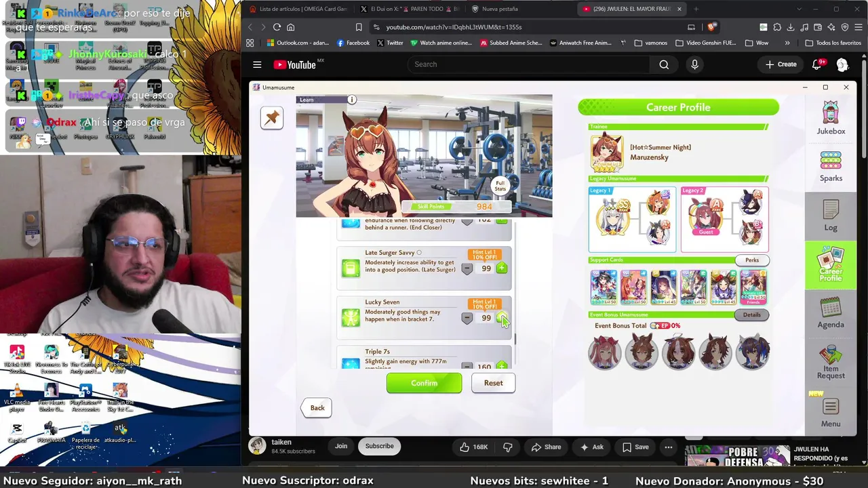
Task: Open the Facebook bookmark
Action: point(353,43)
